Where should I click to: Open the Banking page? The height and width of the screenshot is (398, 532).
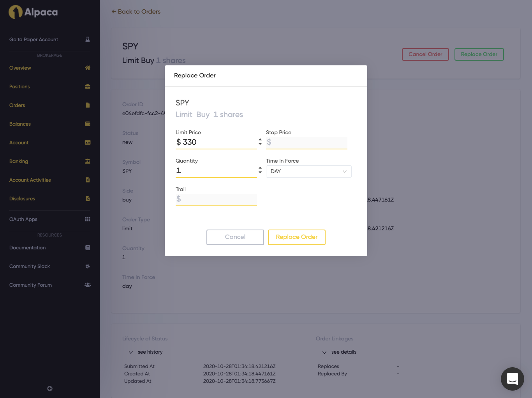(x=19, y=161)
